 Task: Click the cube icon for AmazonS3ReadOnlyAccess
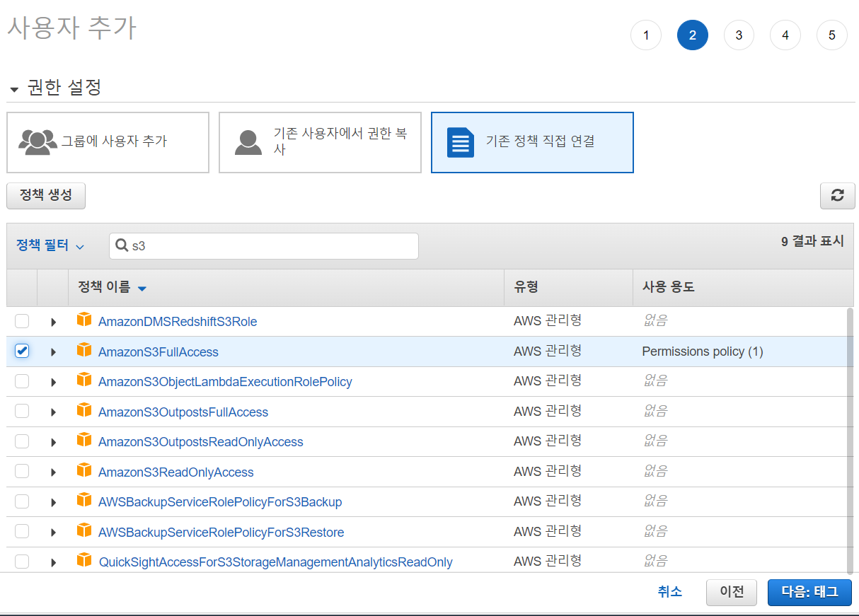pos(84,470)
